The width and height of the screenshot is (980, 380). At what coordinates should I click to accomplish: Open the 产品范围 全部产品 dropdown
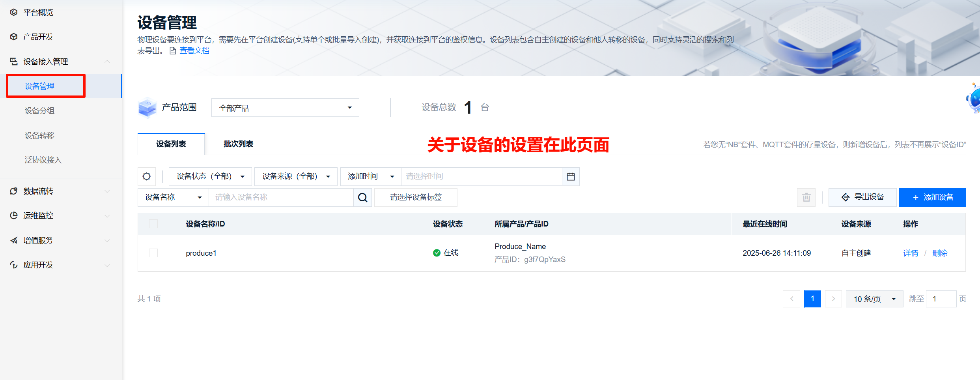pos(285,108)
